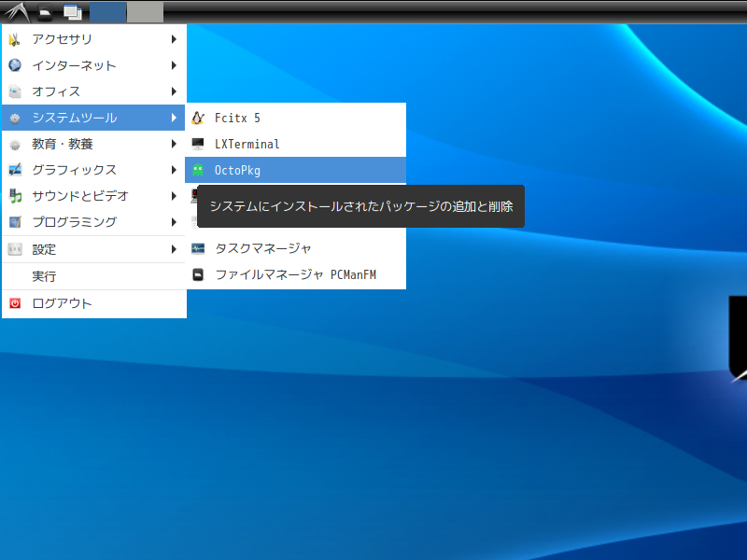Launch タスクマネージャ from the submenu
This screenshot has width=747, height=560.
point(295,248)
